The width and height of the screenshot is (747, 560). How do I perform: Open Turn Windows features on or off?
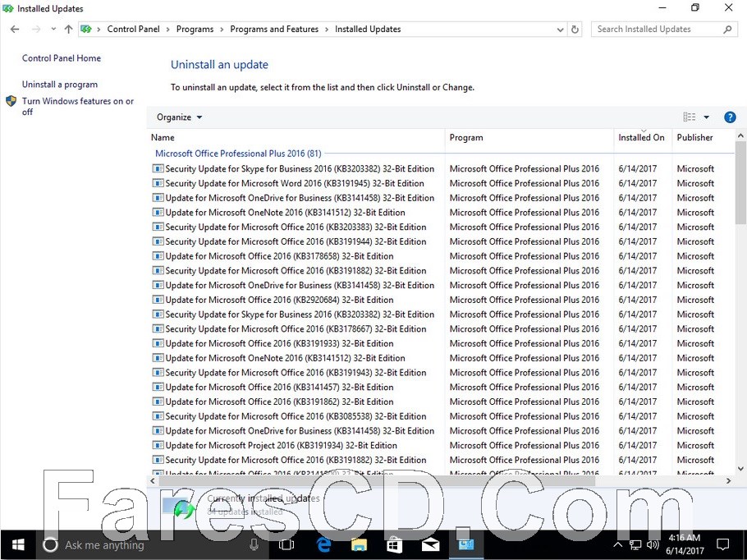78,106
